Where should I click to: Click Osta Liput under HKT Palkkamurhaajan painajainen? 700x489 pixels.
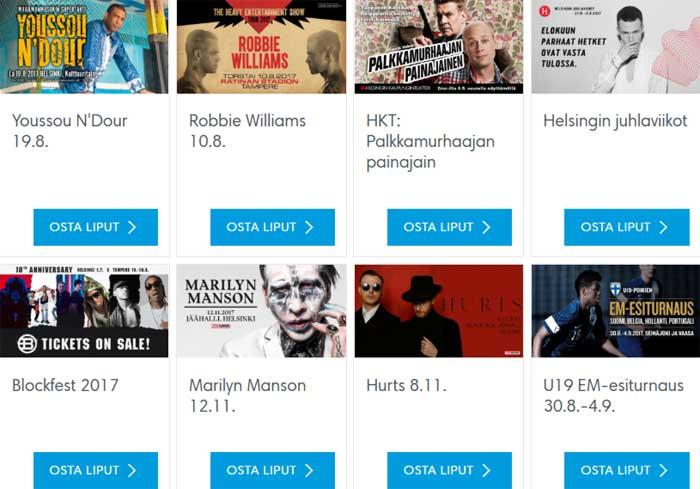tap(450, 227)
